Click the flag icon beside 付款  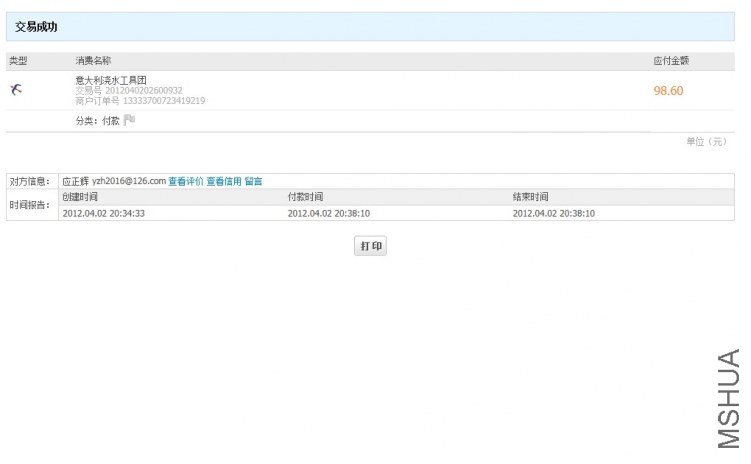coord(129,120)
